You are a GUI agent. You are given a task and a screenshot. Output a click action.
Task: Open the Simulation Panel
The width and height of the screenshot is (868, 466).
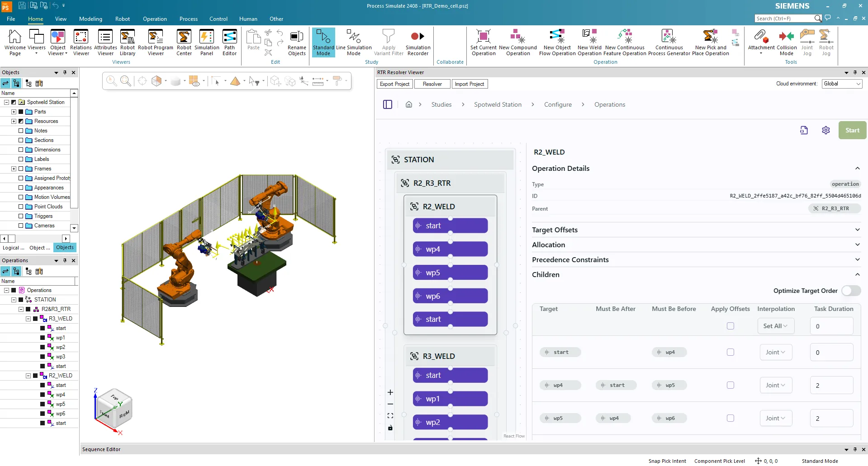[207, 42]
